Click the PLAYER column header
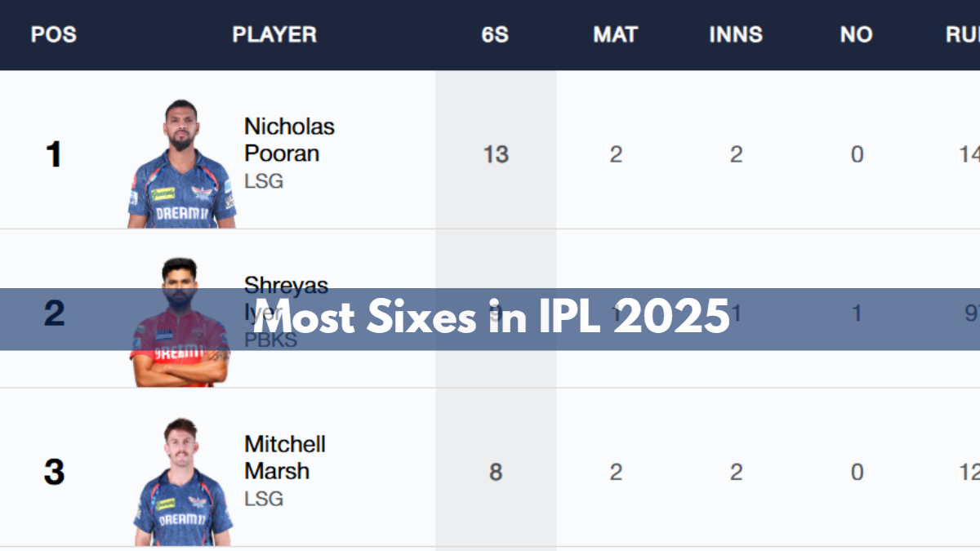The image size is (980, 551). coord(274,35)
